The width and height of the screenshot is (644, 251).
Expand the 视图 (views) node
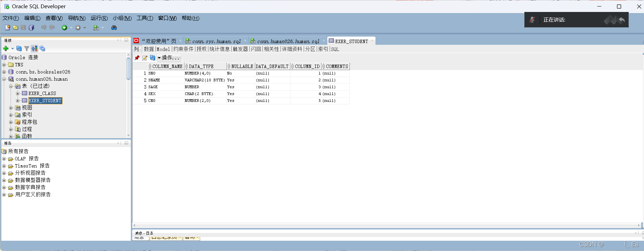click(x=11, y=108)
